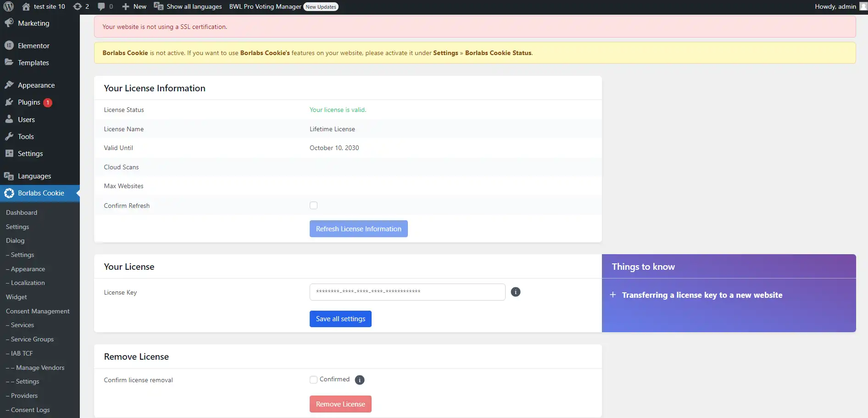
Task: Open the Providers submenu item
Action: [x=22, y=396]
